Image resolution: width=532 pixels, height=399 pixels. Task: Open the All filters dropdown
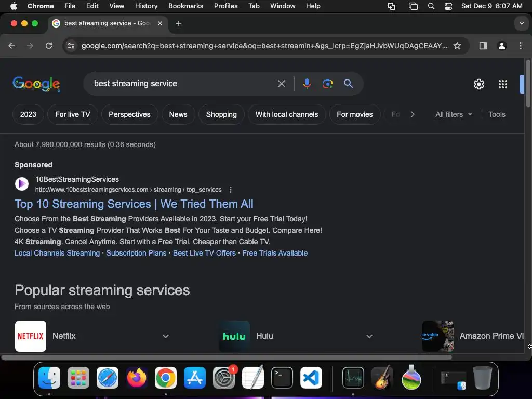[x=454, y=114]
